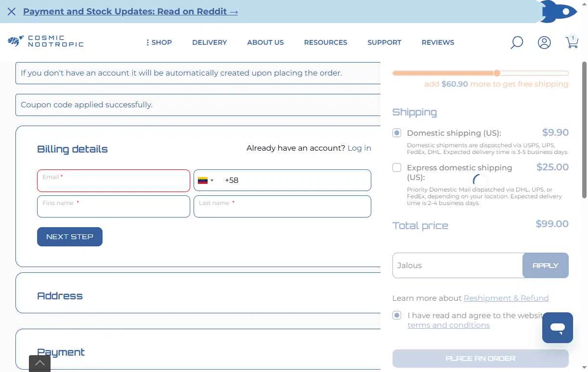The image size is (588, 372).
Task: Open the Resources menu item
Action: (326, 42)
